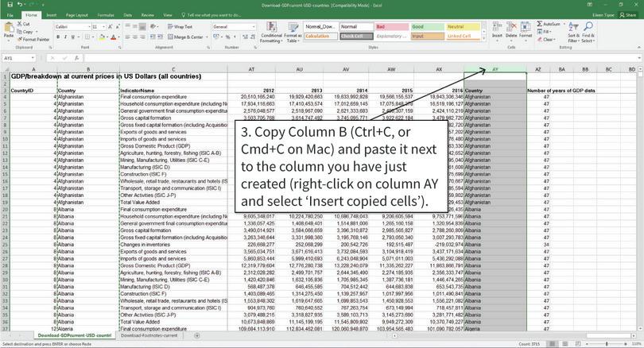Screen dimensions: 644x348
Task: Switch to the Insert ribbon tab
Action: 52,15
